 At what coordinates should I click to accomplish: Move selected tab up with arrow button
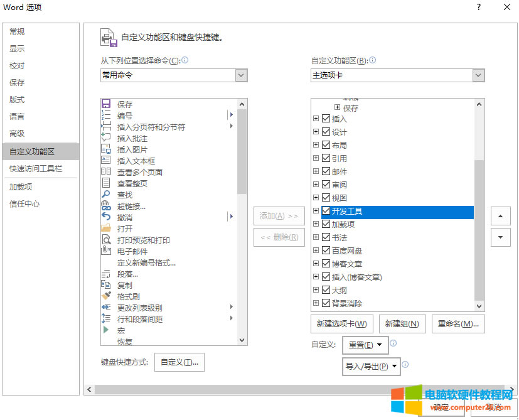tap(500, 217)
